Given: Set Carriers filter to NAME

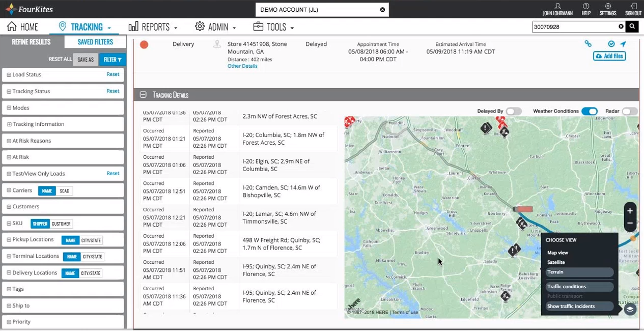Looking at the screenshot, I should point(47,191).
